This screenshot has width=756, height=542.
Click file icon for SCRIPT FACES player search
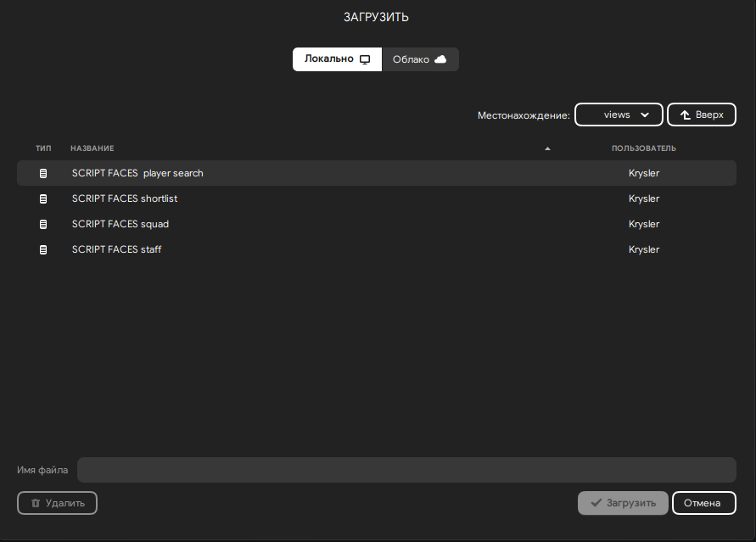(x=43, y=173)
